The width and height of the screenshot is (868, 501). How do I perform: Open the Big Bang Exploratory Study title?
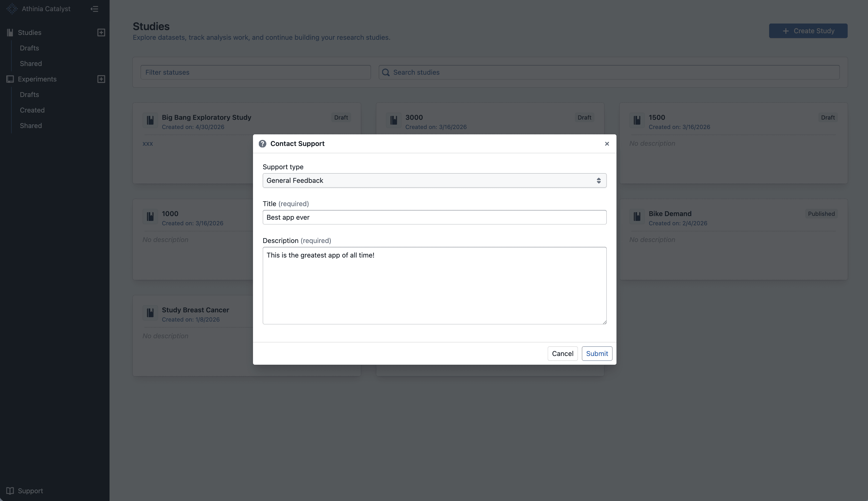pyautogui.click(x=206, y=117)
